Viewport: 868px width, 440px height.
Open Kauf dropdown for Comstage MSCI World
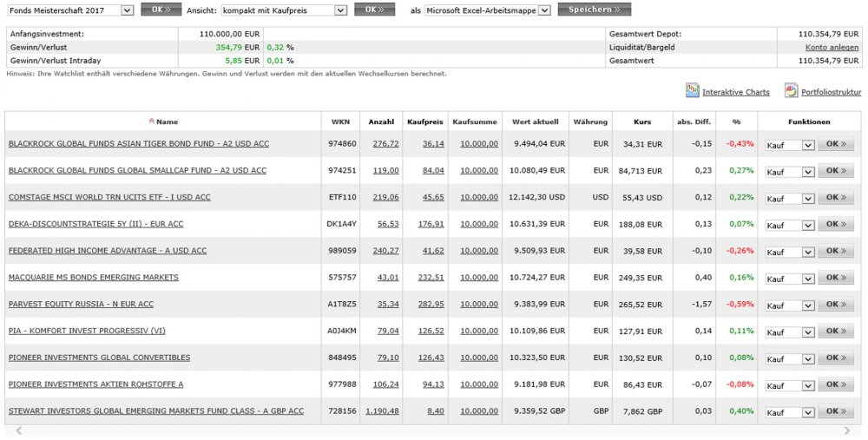click(790, 199)
